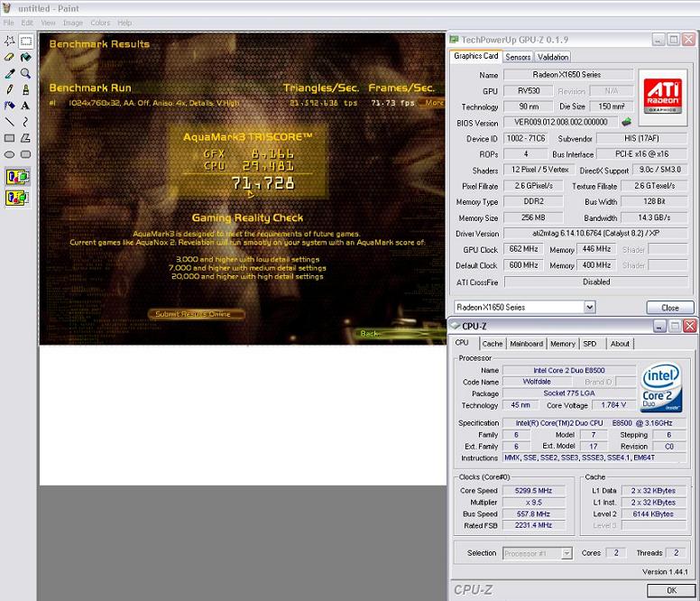This screenshot has height=601, width=700.
Task: Switch to the Validation tab in GPU-Z
Action: [553, 57]
